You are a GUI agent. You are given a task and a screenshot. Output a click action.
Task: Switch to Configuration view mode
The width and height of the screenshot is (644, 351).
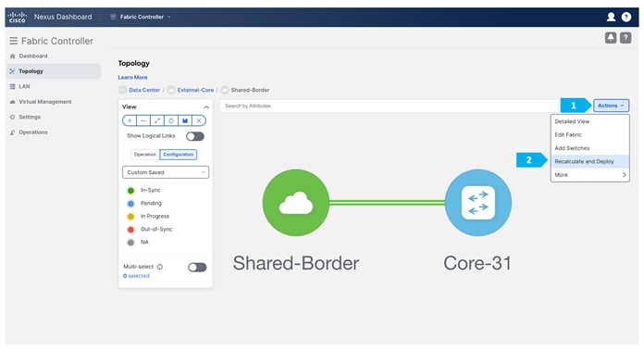point(179,155)
